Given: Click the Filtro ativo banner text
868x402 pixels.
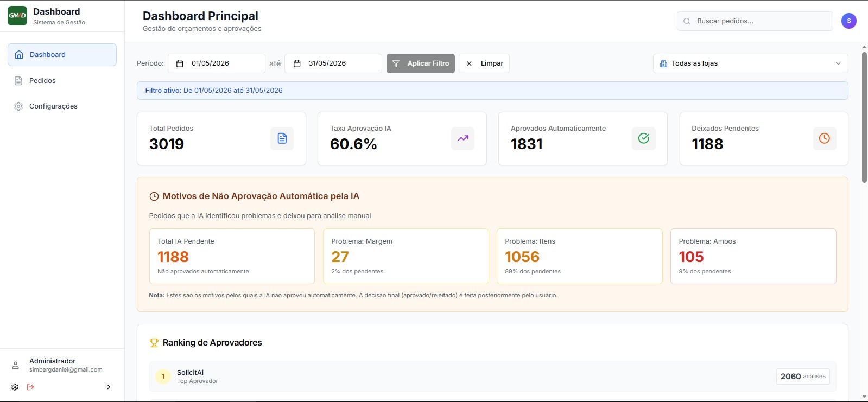Looking at the screenshot, I should pyautogui.click(x=214, y=91).
